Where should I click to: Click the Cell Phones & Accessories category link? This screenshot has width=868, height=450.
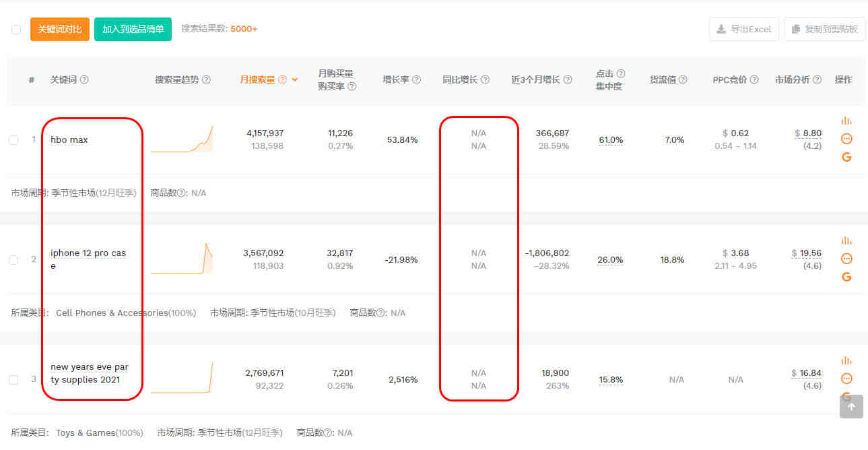112,313
